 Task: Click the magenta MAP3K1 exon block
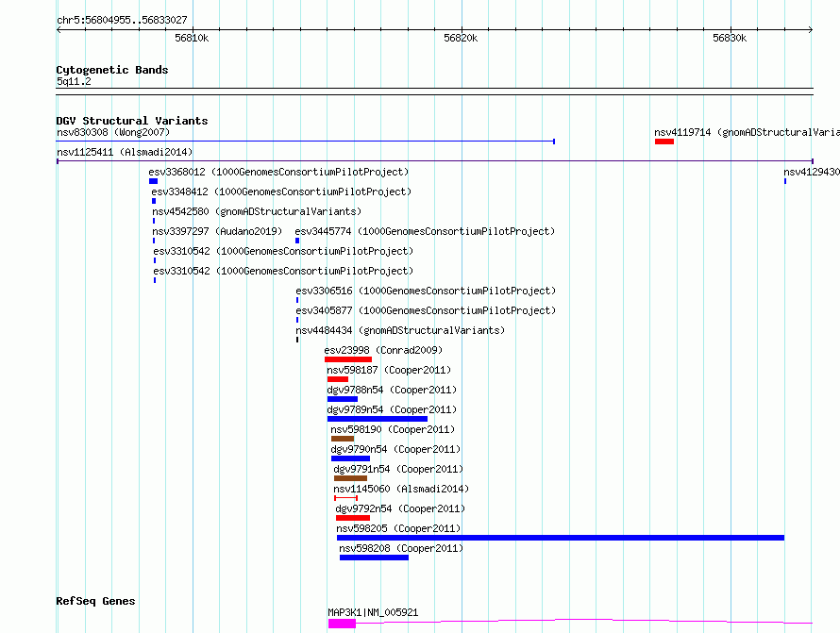click(x=342, y=624)
